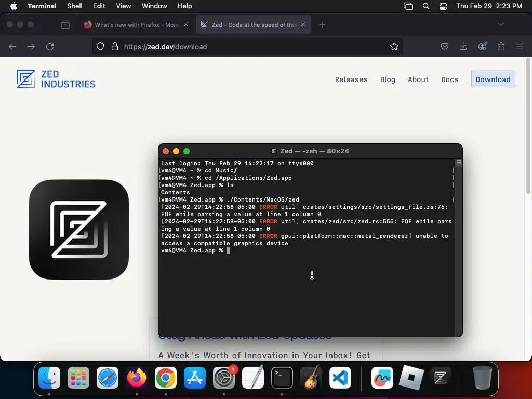
Task: Switch to What's new with Firefox tab
Action: click(x=136, y=25)
